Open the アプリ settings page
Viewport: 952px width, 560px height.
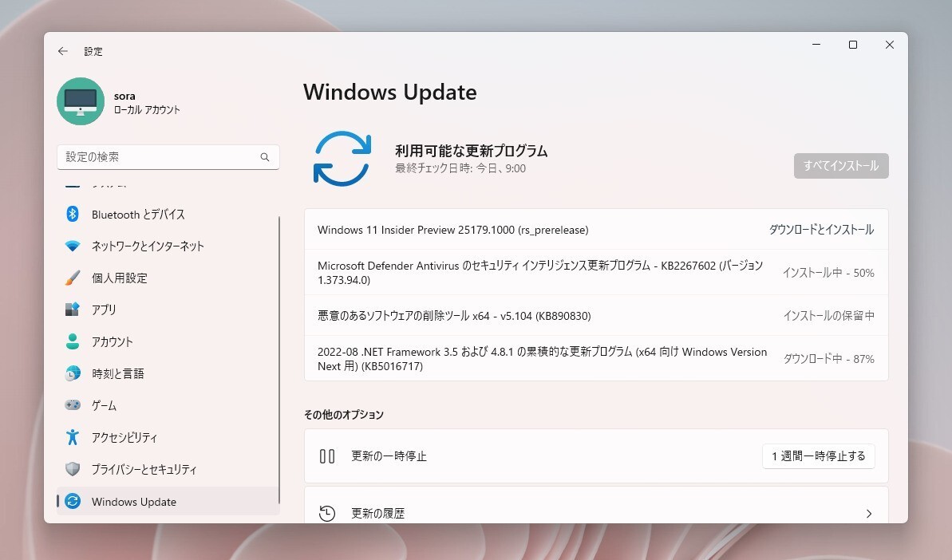point(168,310)
